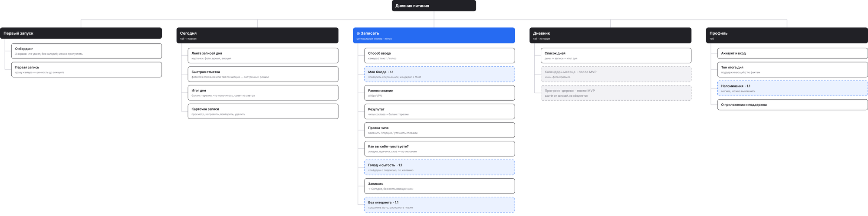
Task: Click the Список дней card
Action: tap(616, 56)
